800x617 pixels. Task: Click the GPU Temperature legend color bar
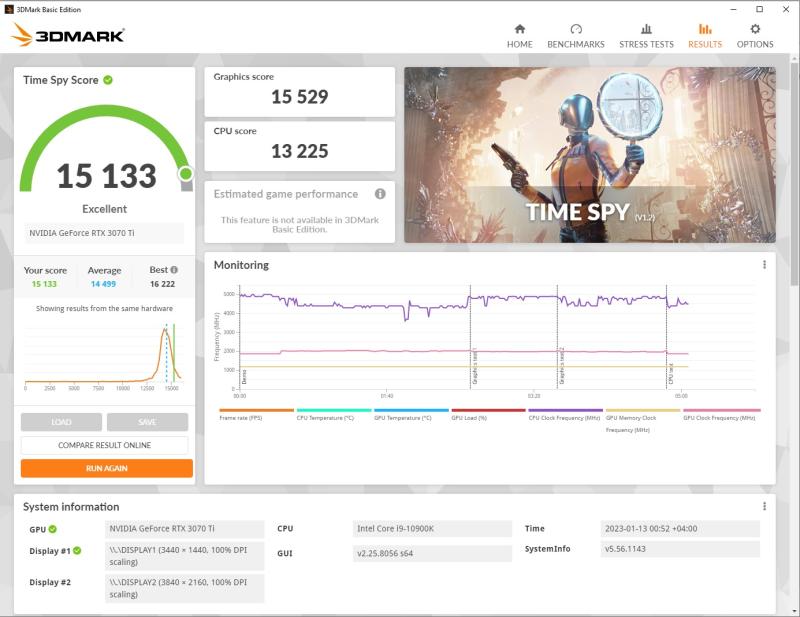[x=411, y=410]
